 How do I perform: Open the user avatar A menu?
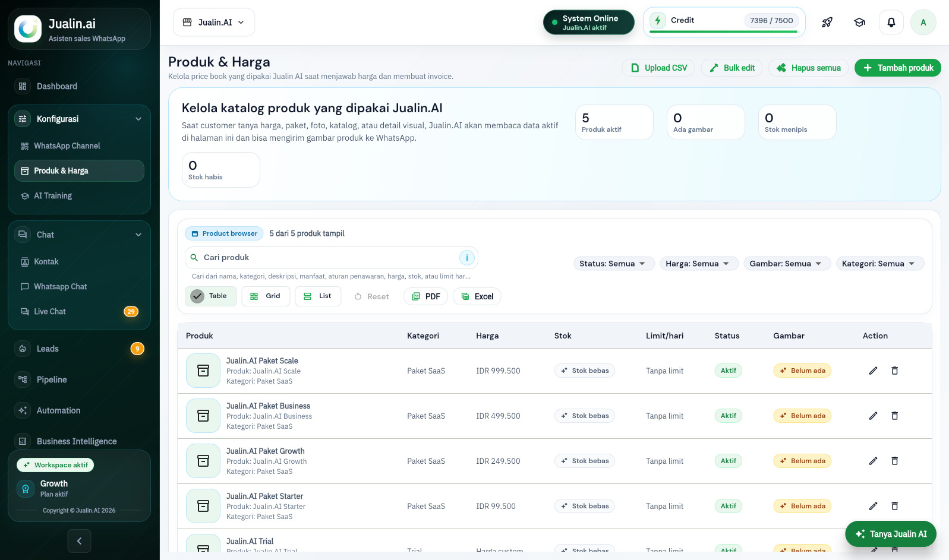(923, 23)
